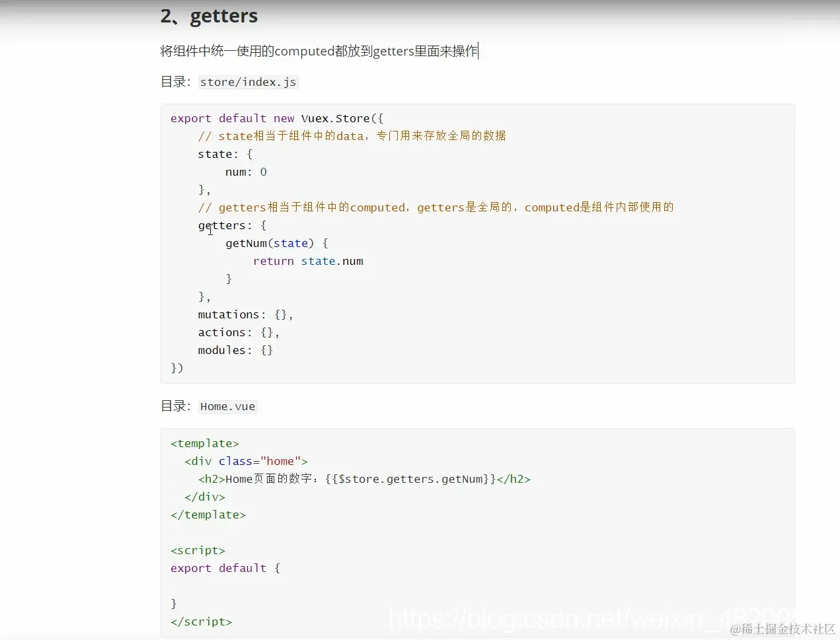This screenshot has width=840, height=640.
Task: Click the 'getters: {' code line
Action: pyautogui.click(x=232, y=225)
